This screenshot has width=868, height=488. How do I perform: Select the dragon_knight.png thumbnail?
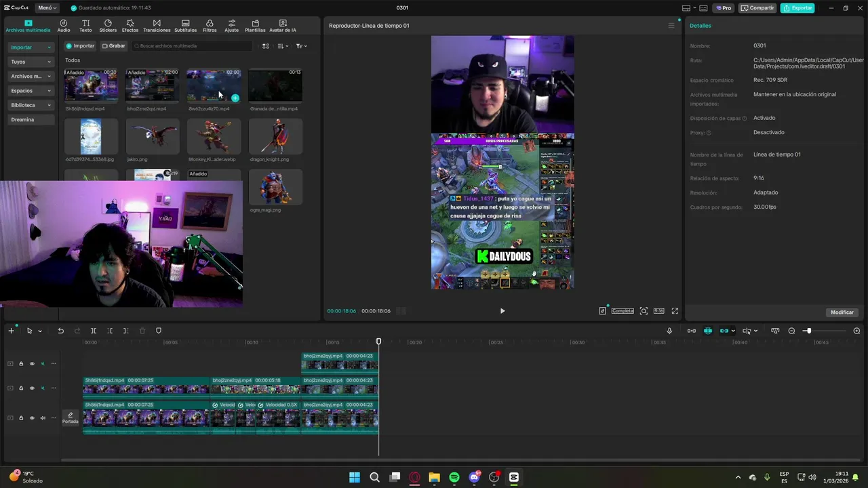pyautogui.click(x=275, y=136)
